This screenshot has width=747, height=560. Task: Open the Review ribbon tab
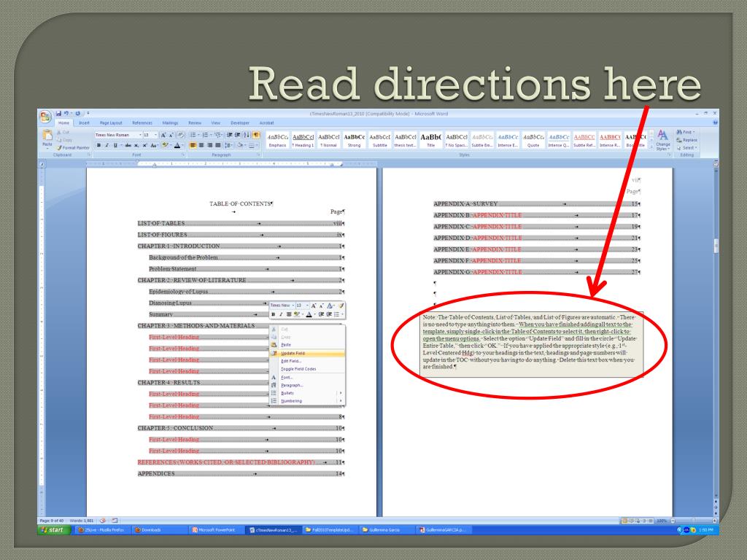pos(195,122)
